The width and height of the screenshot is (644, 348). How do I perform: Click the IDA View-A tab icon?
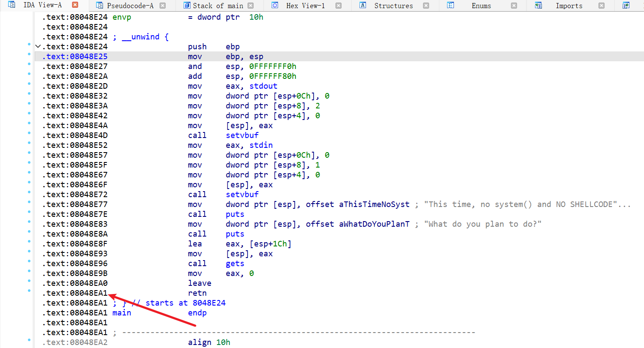tap(12, 5)
